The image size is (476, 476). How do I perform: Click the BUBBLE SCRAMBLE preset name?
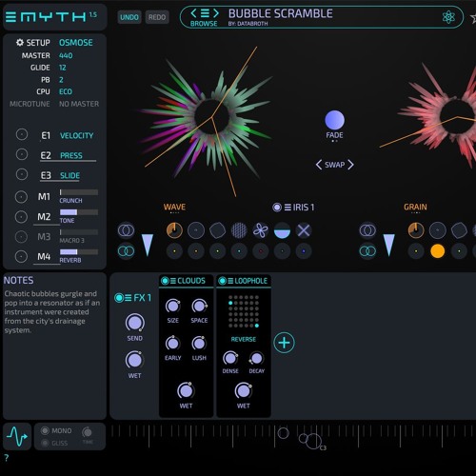[281, 13]
